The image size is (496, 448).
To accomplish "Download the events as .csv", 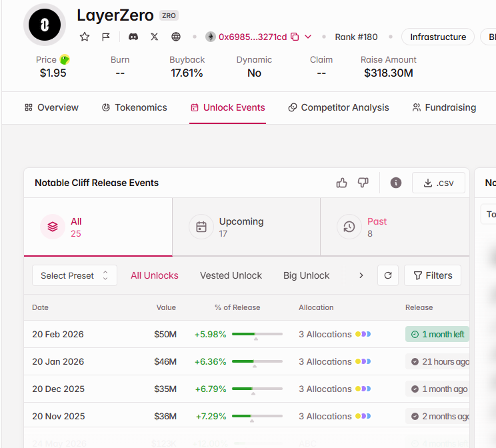I will (x=438, y=183).
